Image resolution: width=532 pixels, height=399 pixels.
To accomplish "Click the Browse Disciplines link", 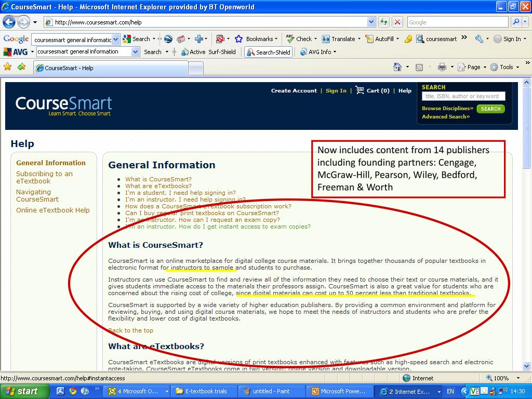I will coord(447,109).
